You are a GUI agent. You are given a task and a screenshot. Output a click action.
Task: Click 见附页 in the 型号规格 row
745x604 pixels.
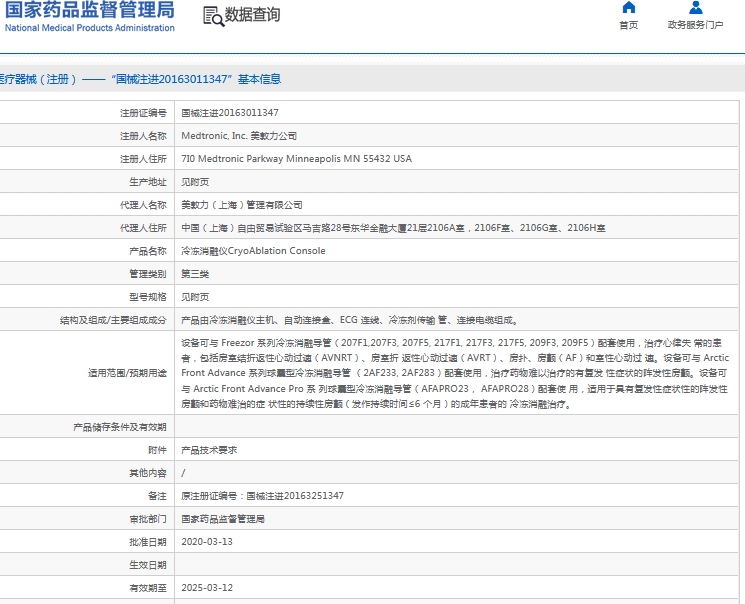coord(195,297)
